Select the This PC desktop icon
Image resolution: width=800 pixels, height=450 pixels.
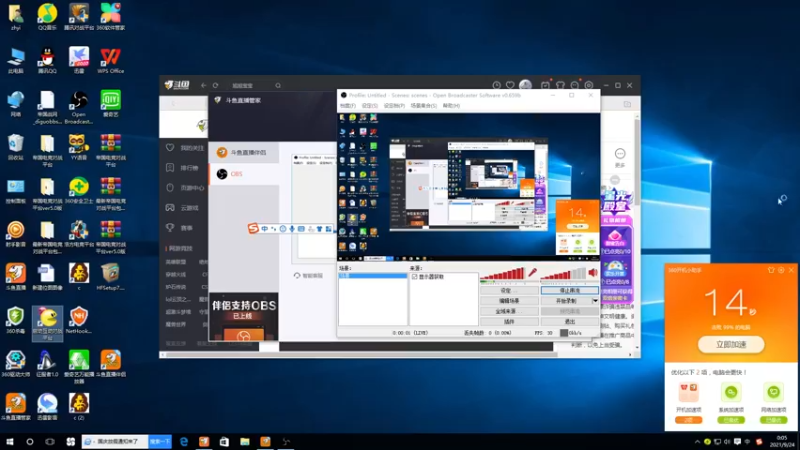tap(15, 61)
